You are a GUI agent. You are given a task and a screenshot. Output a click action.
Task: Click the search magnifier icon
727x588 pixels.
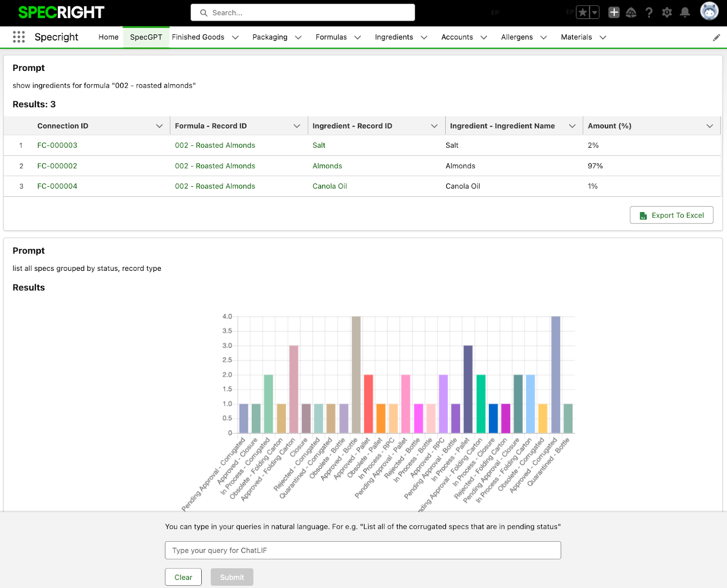coord(204,13)
